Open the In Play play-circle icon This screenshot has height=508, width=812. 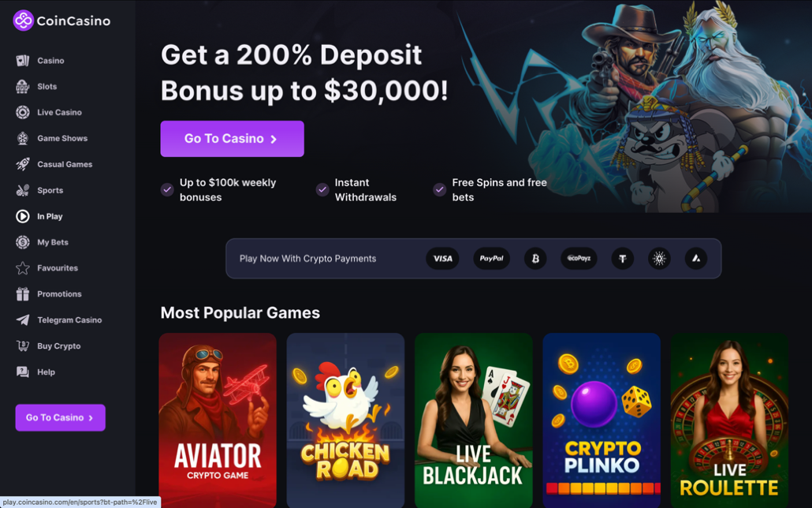(22, 216)
